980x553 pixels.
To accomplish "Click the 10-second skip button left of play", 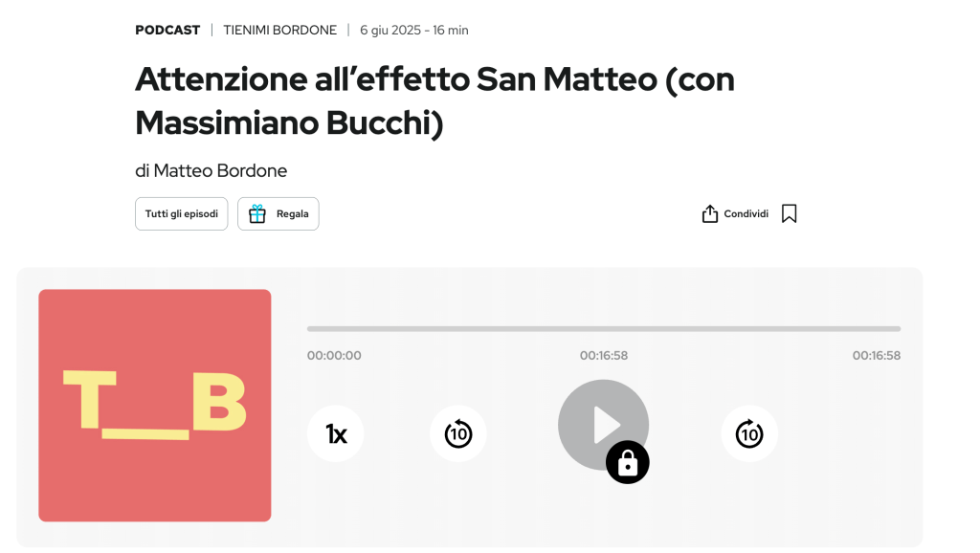I will click(x=458, y=434).
